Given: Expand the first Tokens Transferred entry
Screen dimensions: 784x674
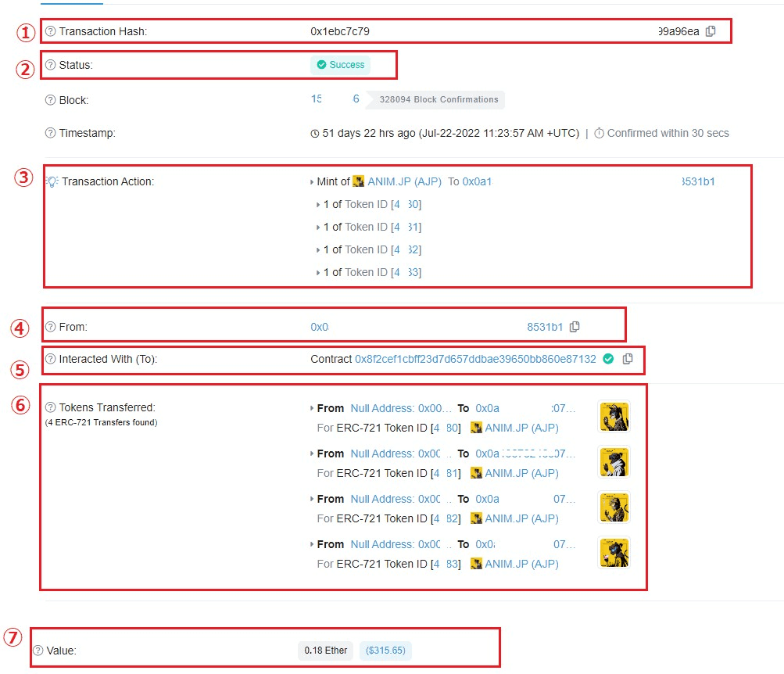Looking at the screenshot, I should [313, 408].
